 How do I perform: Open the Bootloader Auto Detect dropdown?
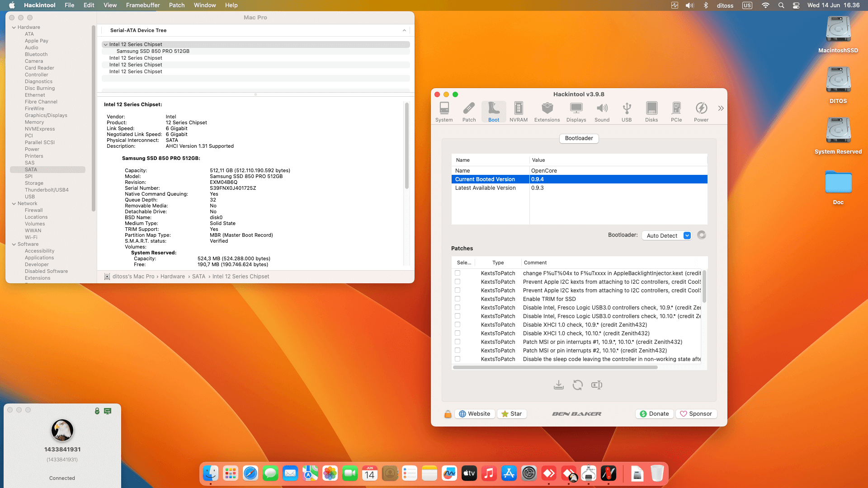click(x=667, y=235)
